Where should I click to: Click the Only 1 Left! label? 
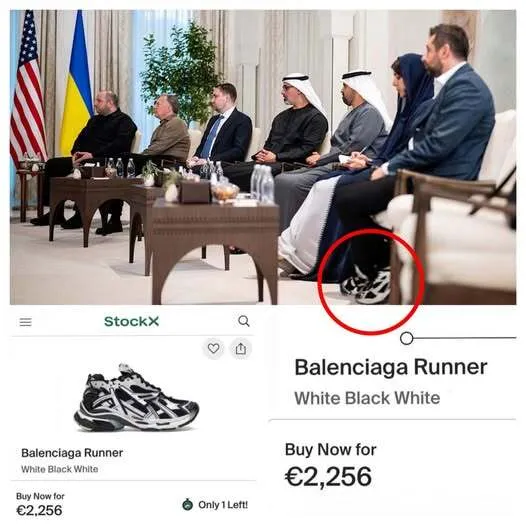tap(223, 505)
